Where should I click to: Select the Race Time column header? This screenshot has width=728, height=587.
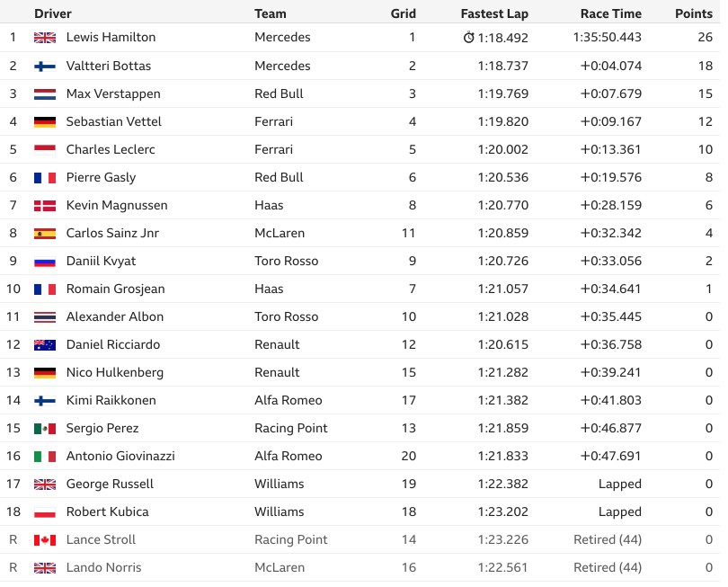tap(611, 13)
